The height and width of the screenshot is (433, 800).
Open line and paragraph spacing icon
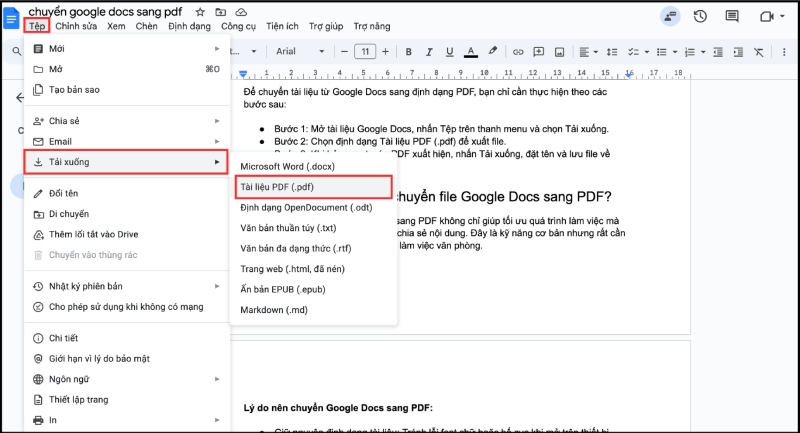pyautogui.click(x=612, y=52)
